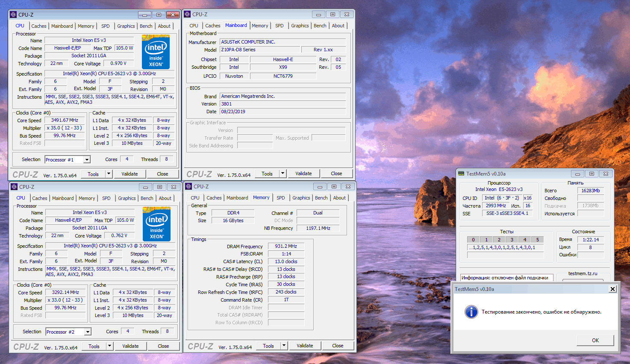
Task: Select the Mainboard tab in the Memory window
Action: 237,198
